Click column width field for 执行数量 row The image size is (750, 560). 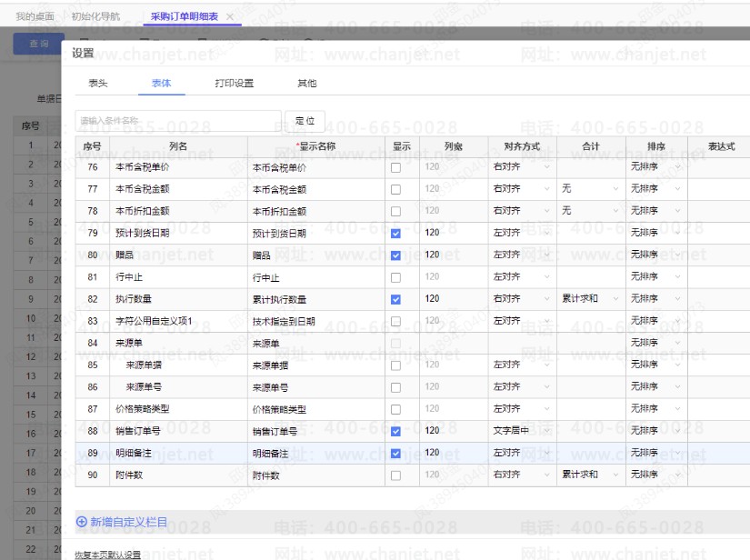pyautogui.click(x=453, y=299)
